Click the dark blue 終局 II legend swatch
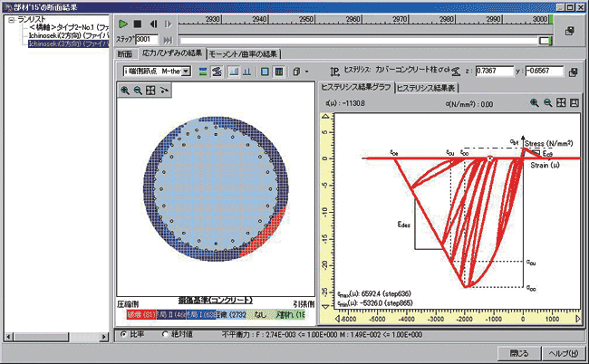The image size is (589, 364). [170, 314]
